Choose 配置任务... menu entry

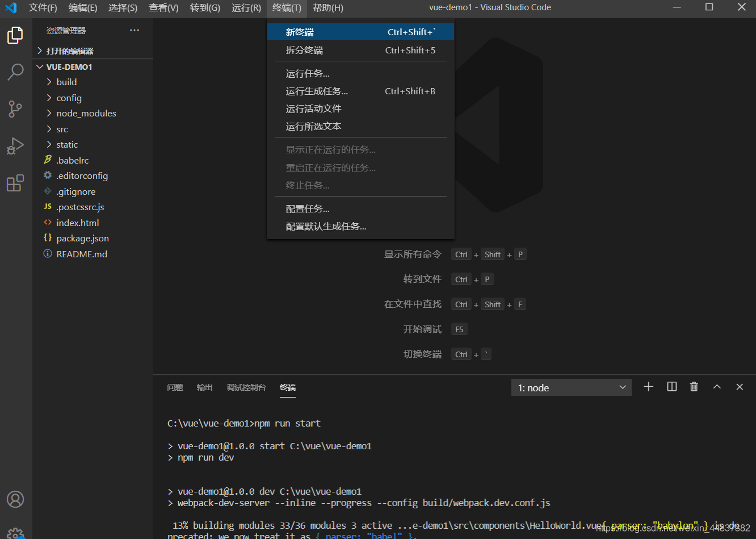pos(360,208)
